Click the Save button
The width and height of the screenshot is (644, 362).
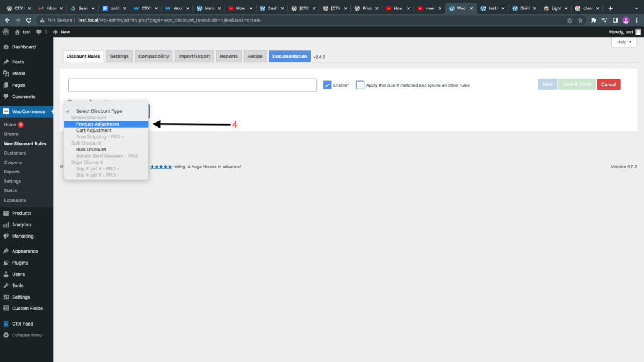point(548,84)
